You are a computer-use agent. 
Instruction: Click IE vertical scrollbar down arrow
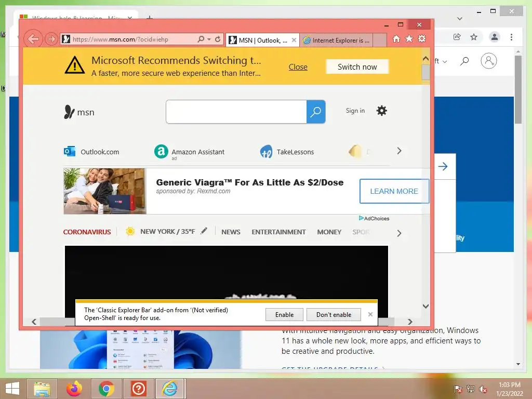pyautogui.click(x=426, y=306)
